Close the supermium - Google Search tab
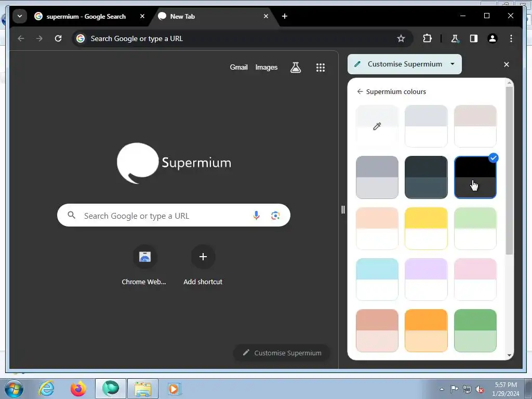 click(x=142, y=16)
